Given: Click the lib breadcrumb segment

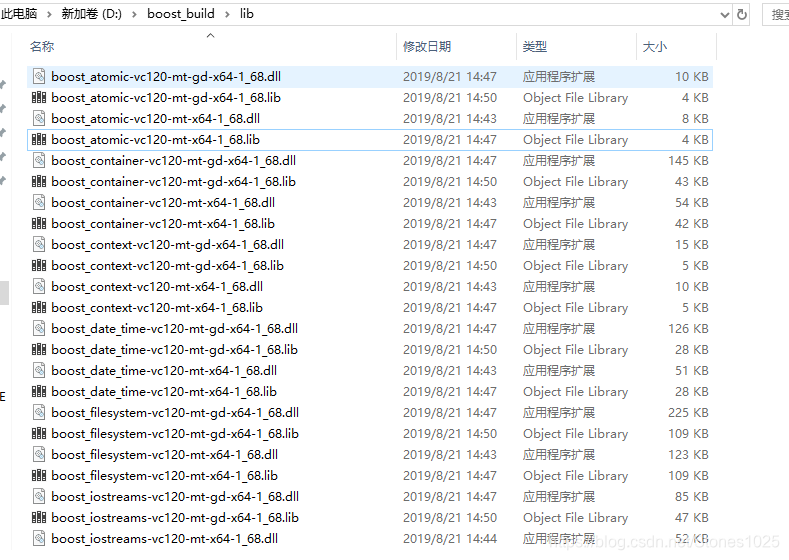Looking at the screenshot, I should point(247,14).
